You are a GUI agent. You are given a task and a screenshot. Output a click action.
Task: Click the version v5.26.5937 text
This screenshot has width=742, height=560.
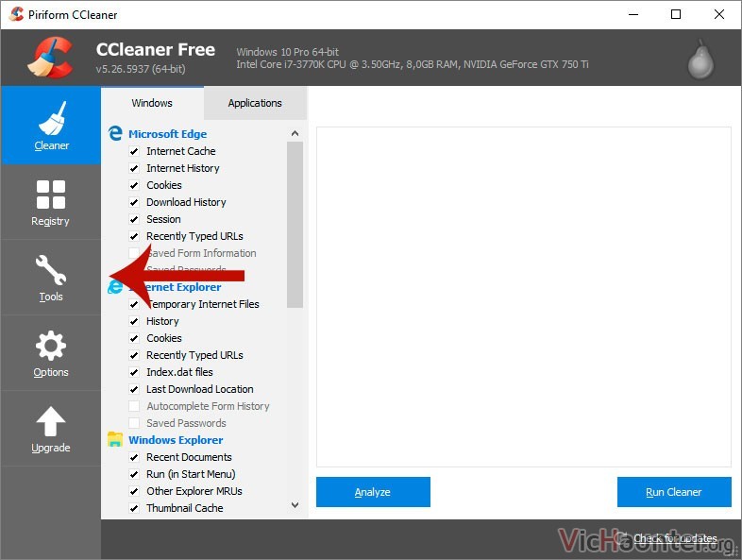(x=141, y=69)
